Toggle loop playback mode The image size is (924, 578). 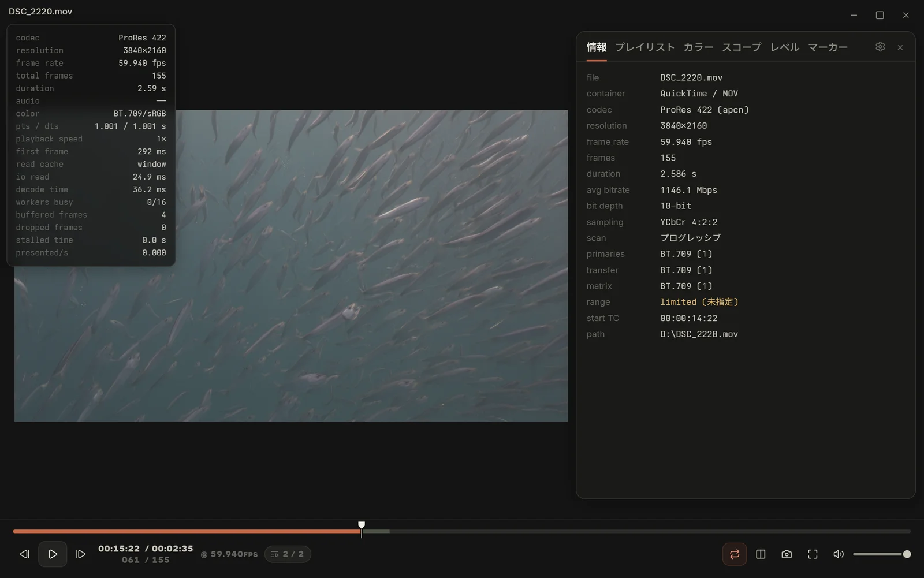pos(735,554)
